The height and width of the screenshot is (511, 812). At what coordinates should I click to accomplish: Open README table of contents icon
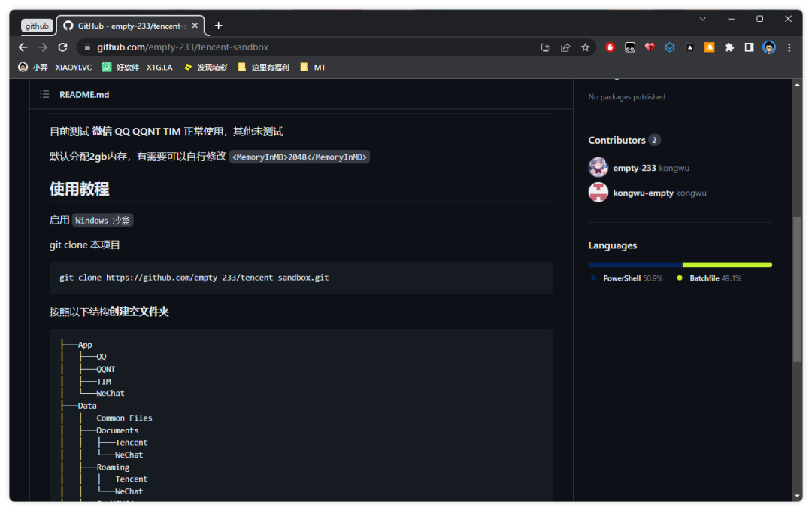point(44,95)
